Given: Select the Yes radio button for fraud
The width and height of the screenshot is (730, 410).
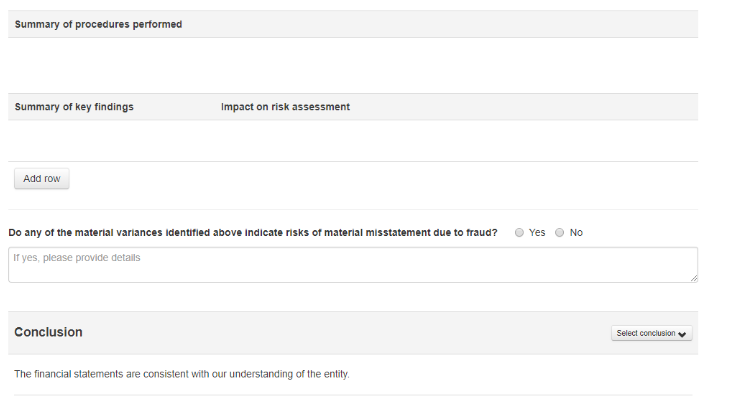Looking at the screenshot, I should 519,233.
